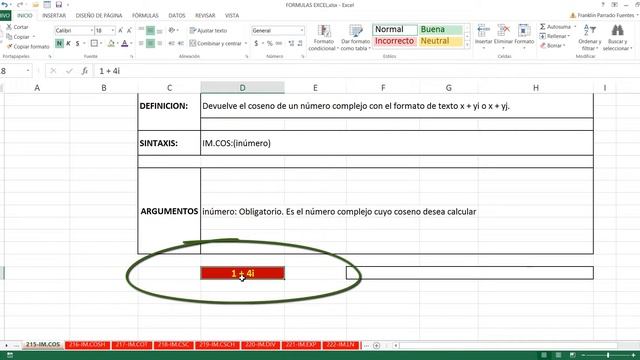This screenshot has width=640, height=360.
Task: Toggle Subrayado (underline) S button
Action: [x=77, y=43]
